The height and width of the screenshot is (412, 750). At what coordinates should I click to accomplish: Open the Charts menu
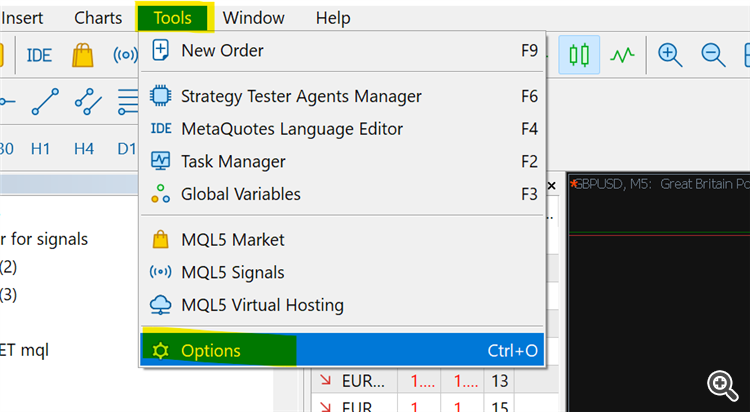tap(98, 18)
